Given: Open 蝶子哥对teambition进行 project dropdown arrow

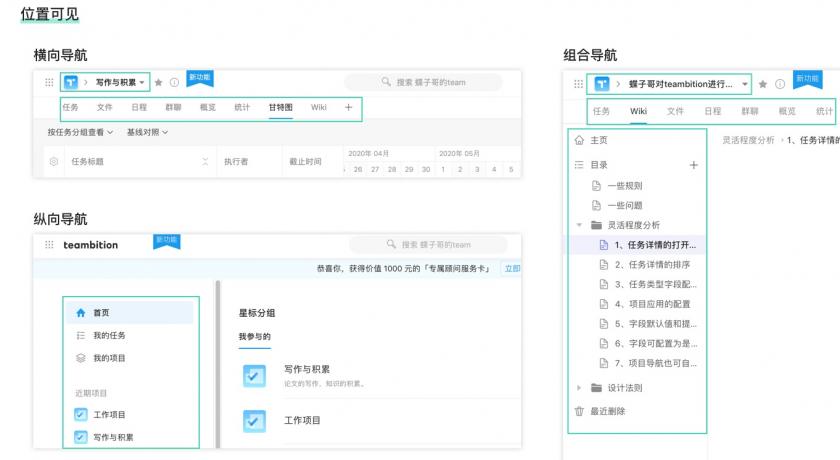Looking at the screenshot, I should tap(745, 84).
